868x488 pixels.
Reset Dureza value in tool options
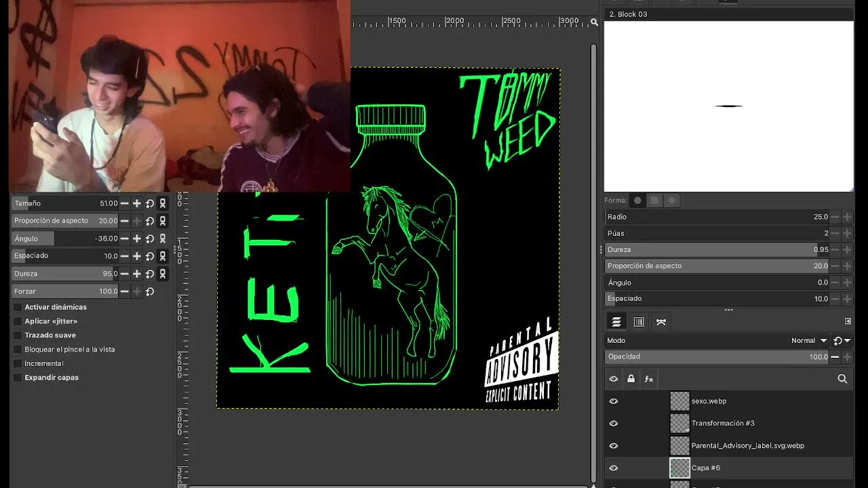[x=150, y=274]
